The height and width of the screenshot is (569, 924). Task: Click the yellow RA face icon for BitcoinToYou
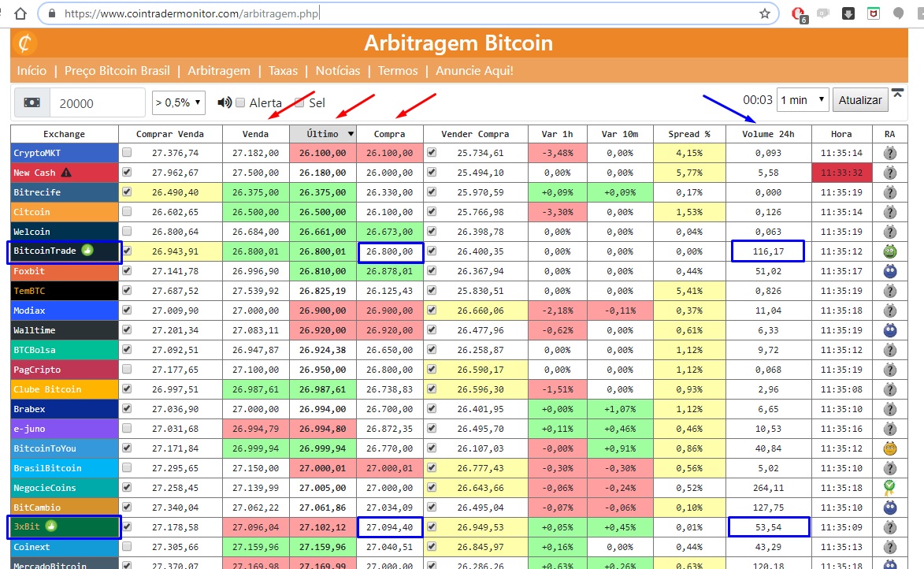coord(890,448)
